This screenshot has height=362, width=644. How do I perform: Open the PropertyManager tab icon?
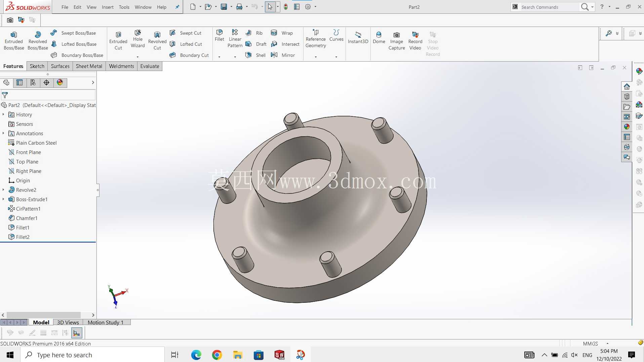(x=19, y=83)
